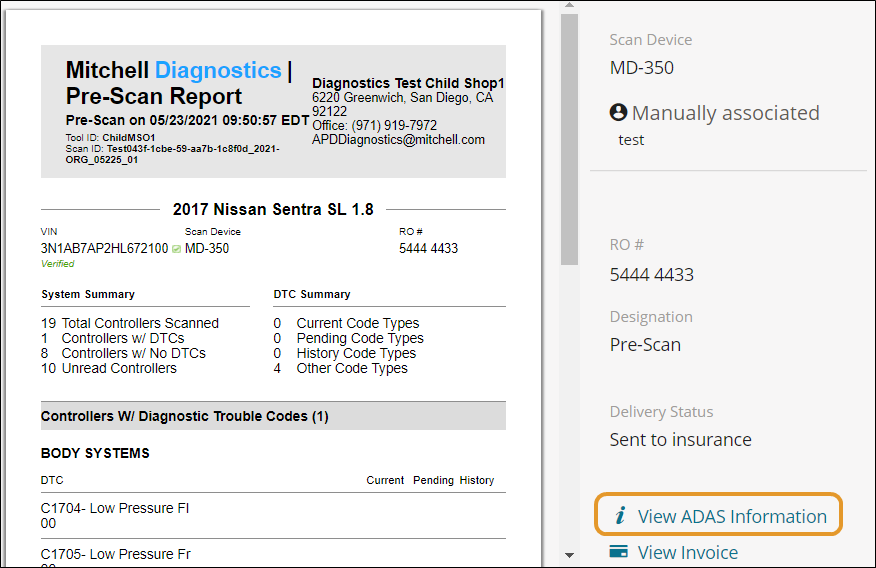Click the Controllers W/ Diagnostic Trouble Codes header
Viewport: 876px width, 568px height.
point(273,416)
